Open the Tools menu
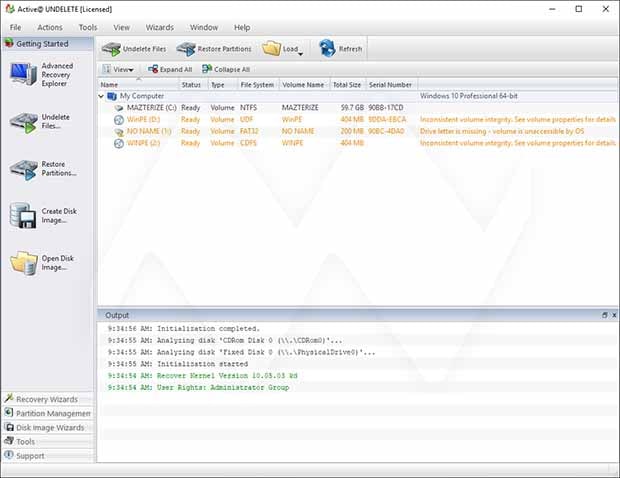 (x=88, y=27)
